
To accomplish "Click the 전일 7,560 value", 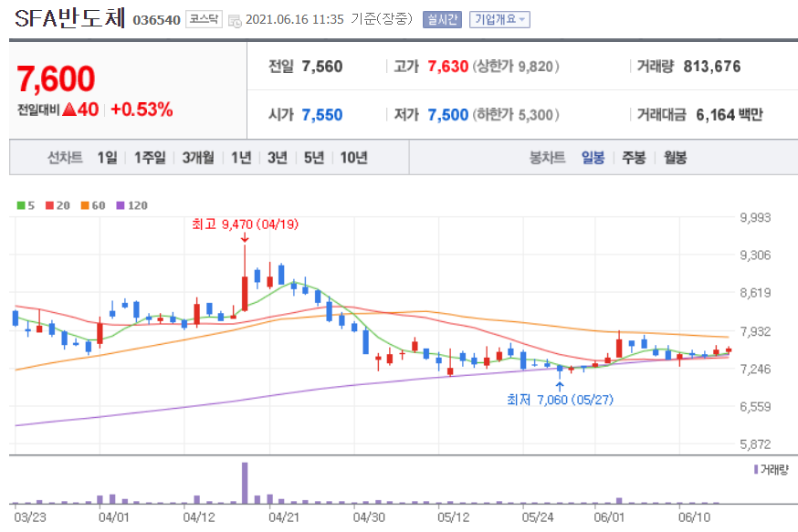I will pyautogui.click(x=322, y=67).
